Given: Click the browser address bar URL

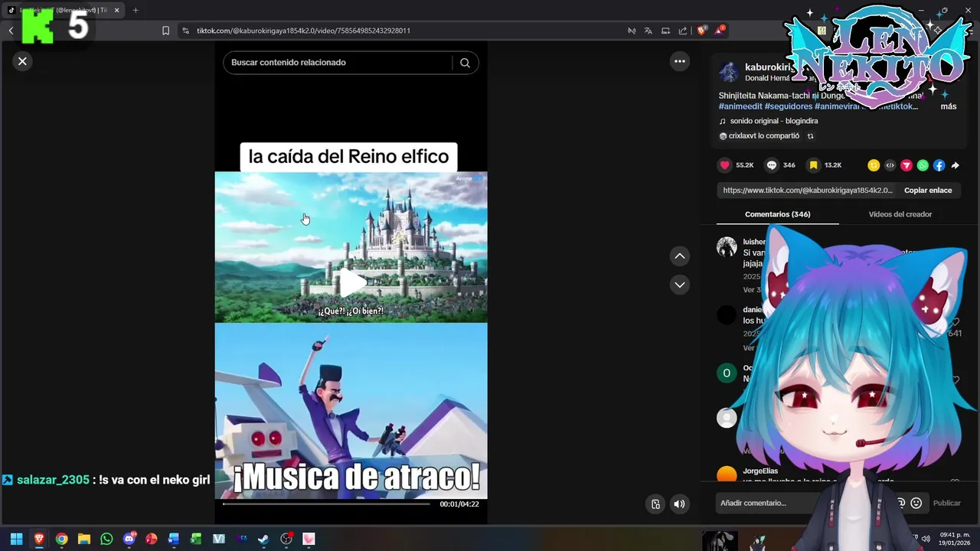Looking at the screenshot, I should pos(303,31).
